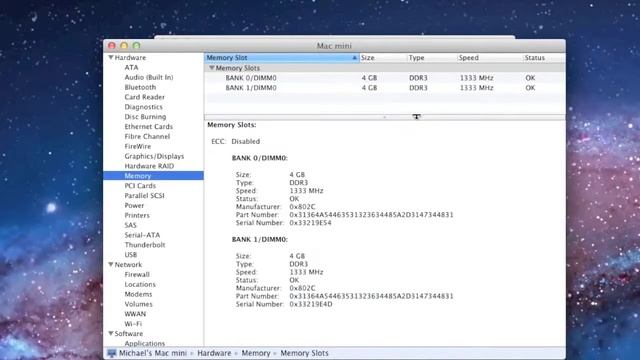Click serial number 0x33219E4D

(x=311, y=304)
